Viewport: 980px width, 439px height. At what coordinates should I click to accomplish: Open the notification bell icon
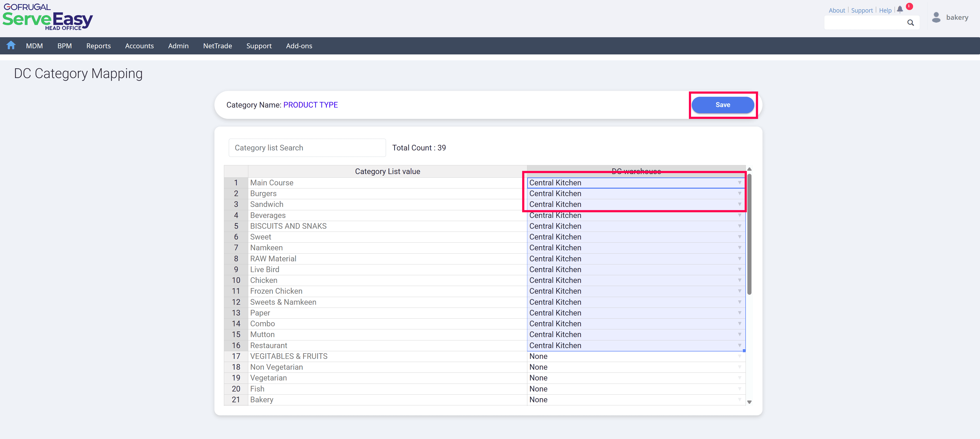click(x=900, y=10)
